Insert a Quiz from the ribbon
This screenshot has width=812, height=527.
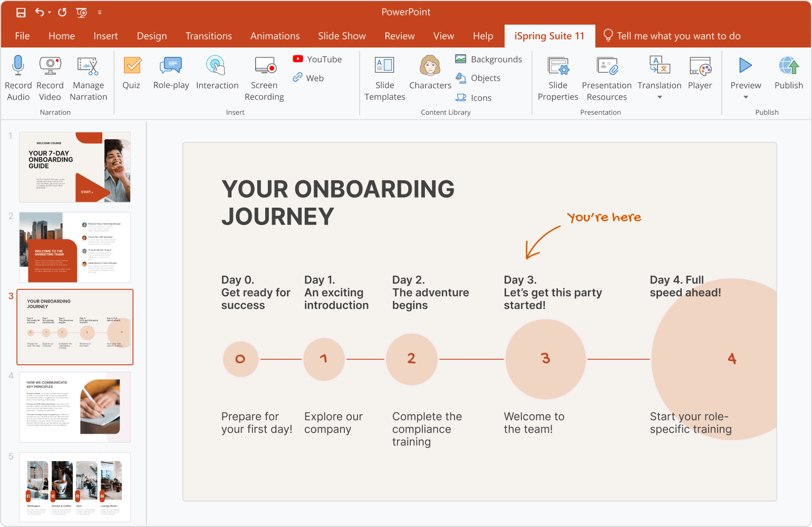(132, 66)
